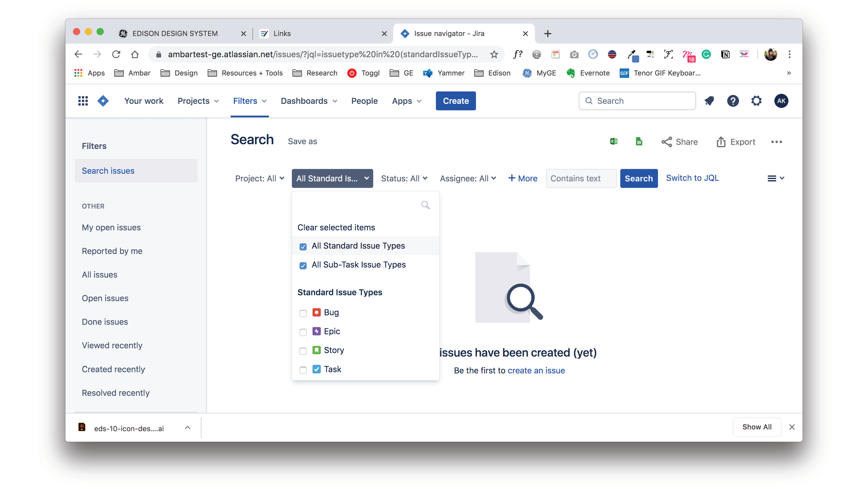Check the Task issue type

click(303, 370)
